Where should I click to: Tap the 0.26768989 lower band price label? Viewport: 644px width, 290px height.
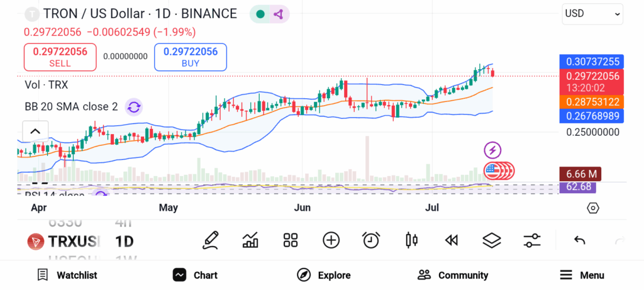click(x=592, y=116)
